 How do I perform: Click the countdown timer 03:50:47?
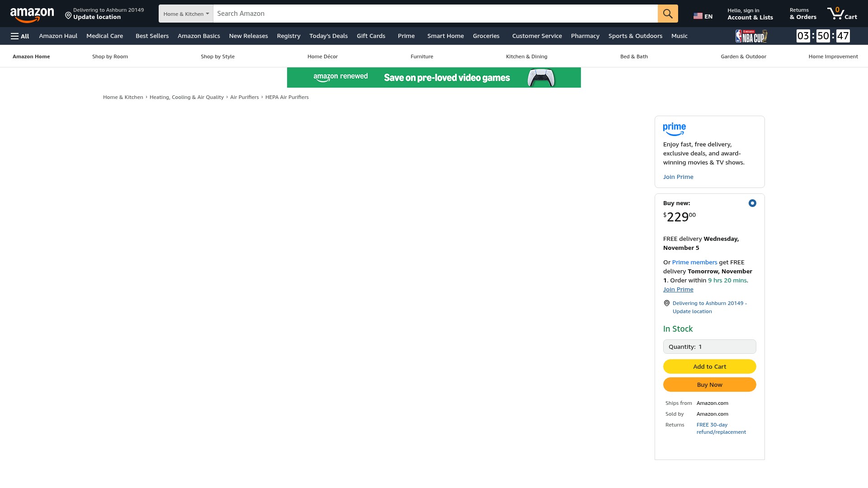823,36
